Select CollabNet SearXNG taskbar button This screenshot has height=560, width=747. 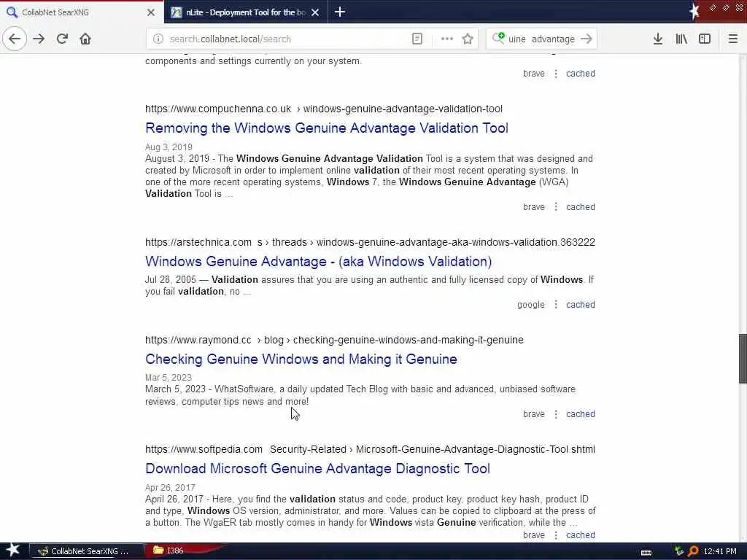(x=87, y=551)
